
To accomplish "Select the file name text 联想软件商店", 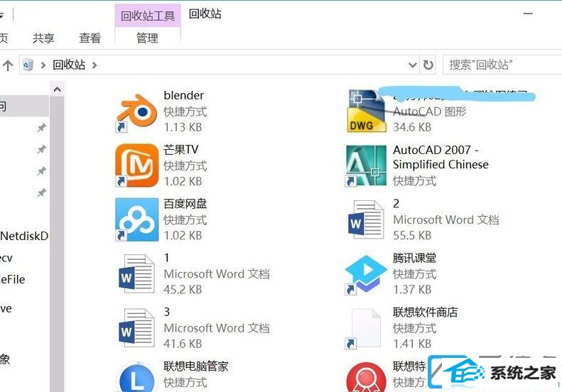I will (x=425, y=312).
